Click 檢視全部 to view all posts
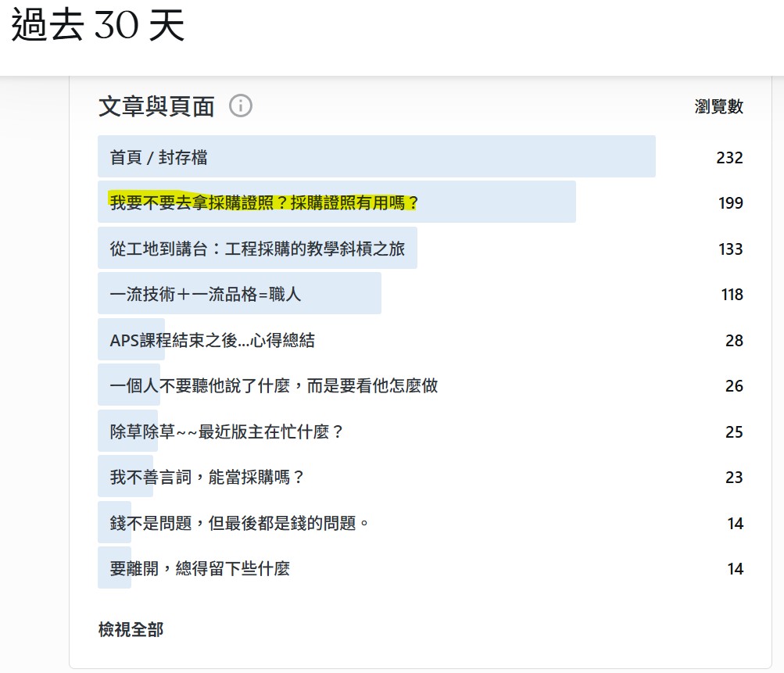This screenshot has height=673, width=784. pyautogui.click(x=131, y=629)
